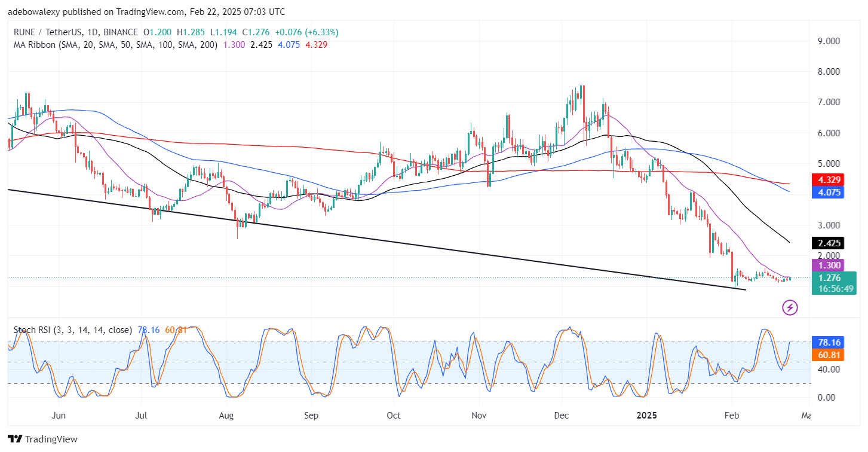Click the 2.425 value in MA Ribbon legend
Image resolution: width=868 pixels, height=452 pixels.
point(261,44)
